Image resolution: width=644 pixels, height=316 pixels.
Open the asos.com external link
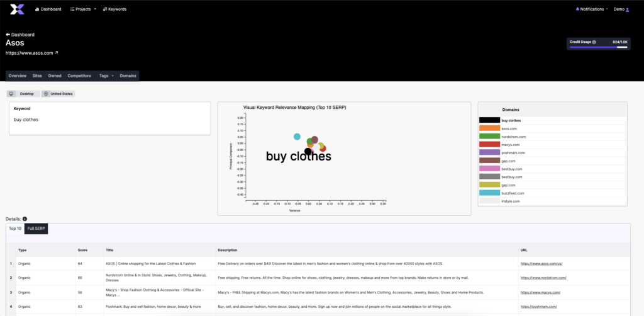click(x=32, y=53)
